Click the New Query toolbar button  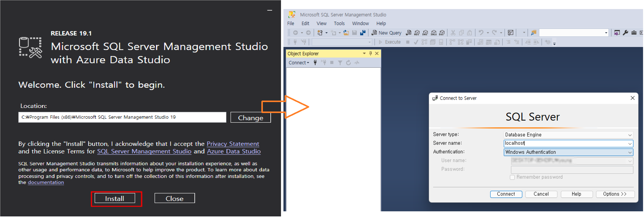(x=386, y=33)
